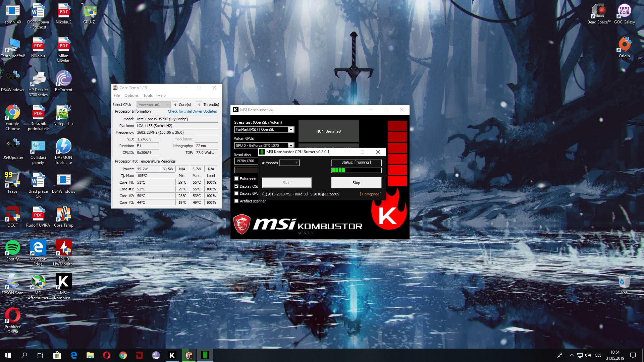This screenshot has height=362, width=644.
Task: Enable the Artifact scanner checkbox
Action: [236, 201]
